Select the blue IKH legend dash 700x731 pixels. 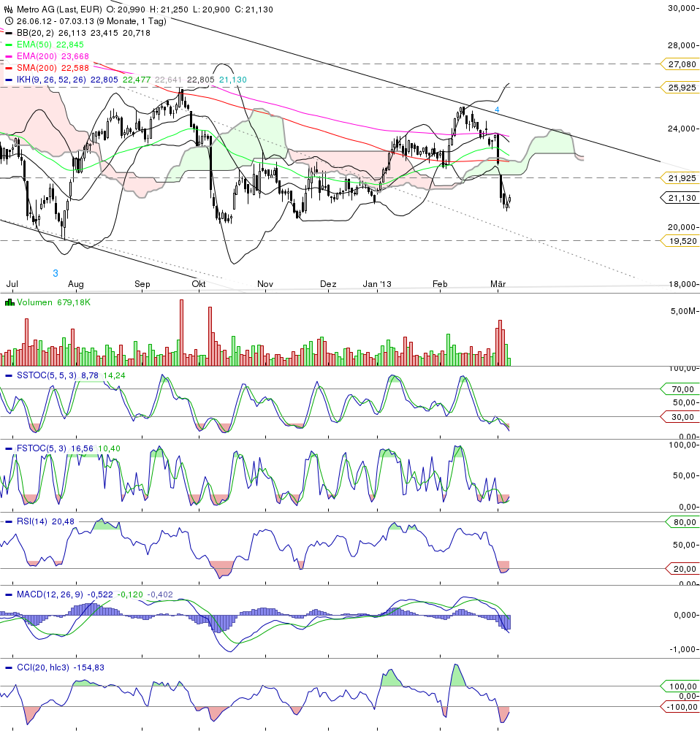[8, 80]
